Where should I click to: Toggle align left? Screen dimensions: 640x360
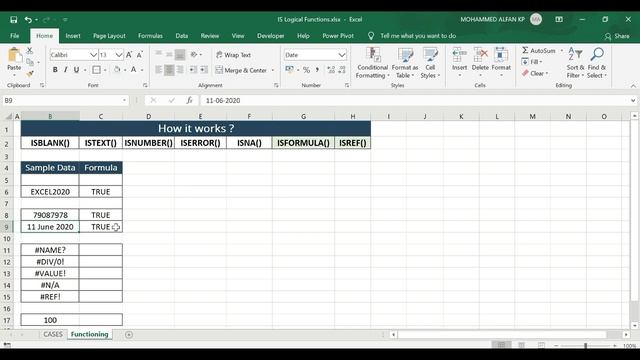[x=158, y=70]
